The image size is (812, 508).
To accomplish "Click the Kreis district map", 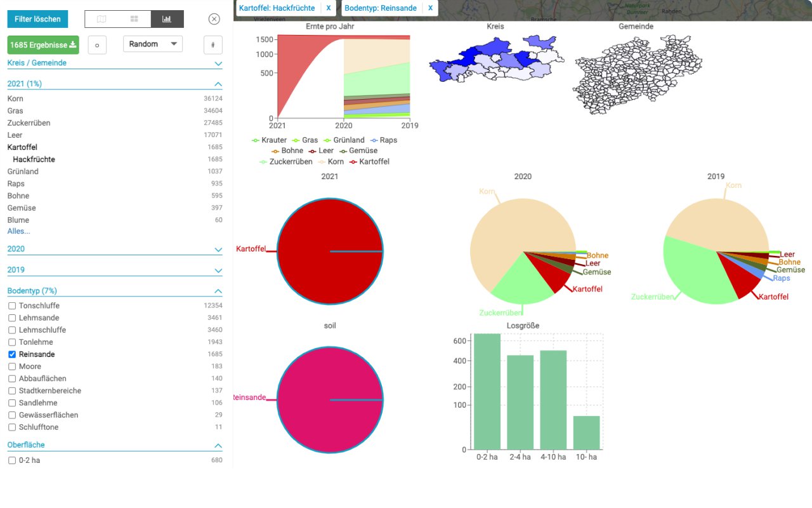I will (496, 59).
